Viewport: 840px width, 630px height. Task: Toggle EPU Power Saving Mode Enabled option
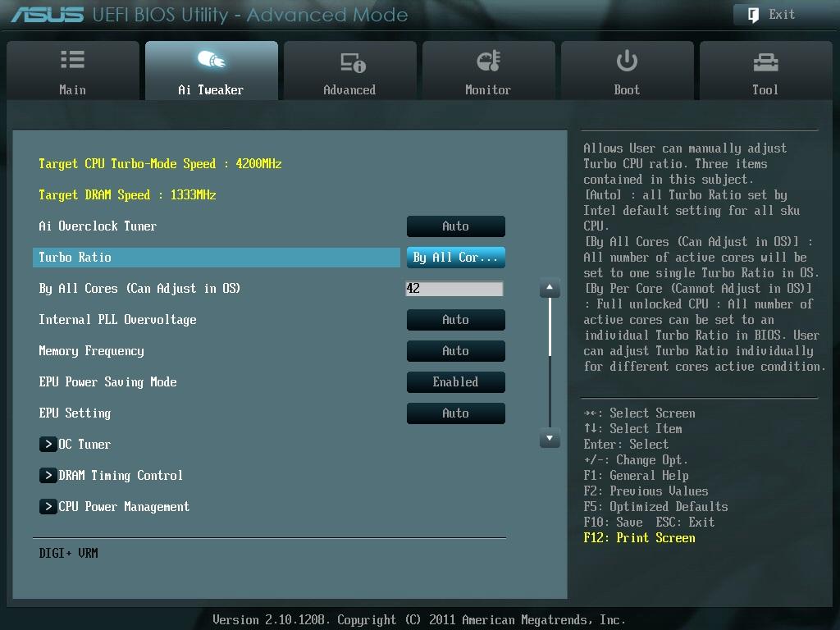coord(456,382)
